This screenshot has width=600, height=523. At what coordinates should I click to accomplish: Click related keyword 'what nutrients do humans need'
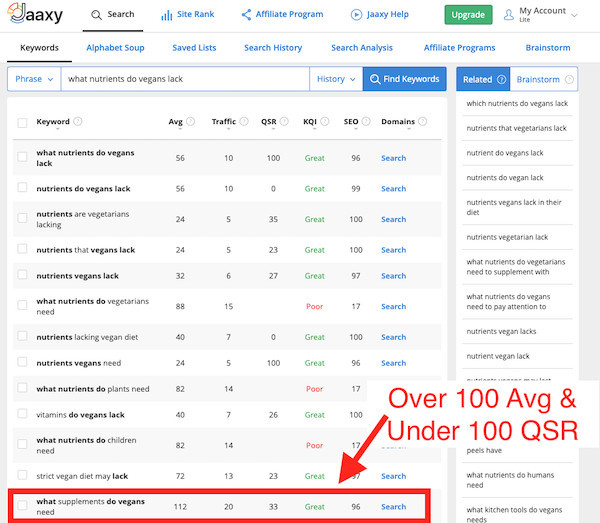[510, 480]
